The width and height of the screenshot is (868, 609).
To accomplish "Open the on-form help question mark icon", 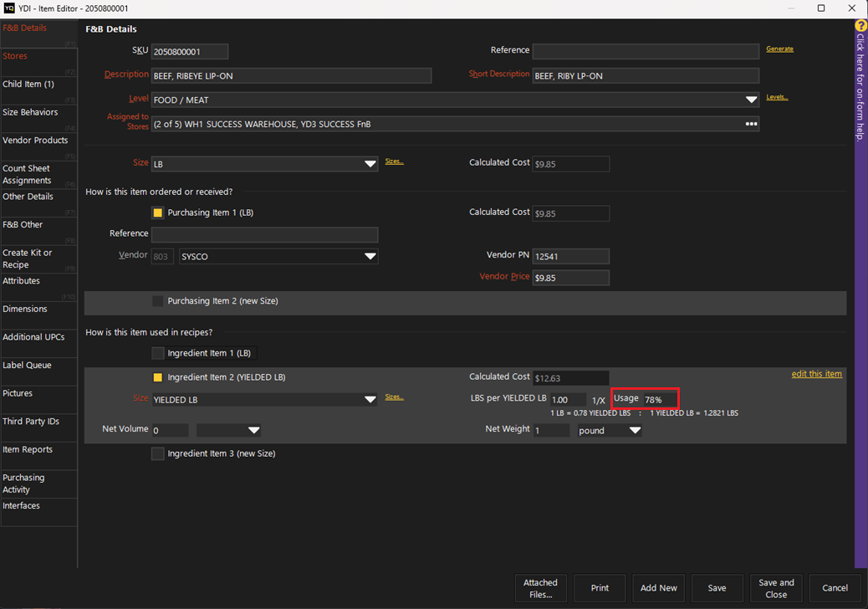I will (x=860, y=26).
